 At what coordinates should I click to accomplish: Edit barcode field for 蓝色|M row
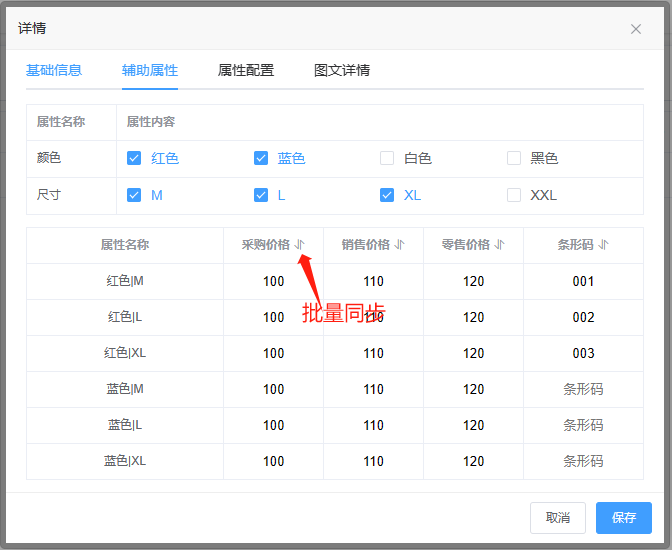tap(583, 389)
